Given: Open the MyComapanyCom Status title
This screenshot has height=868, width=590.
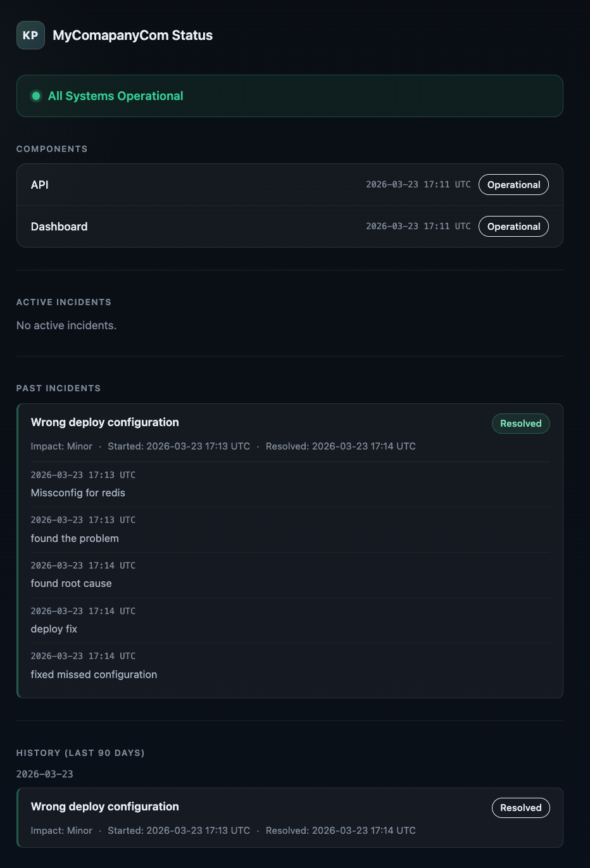Looking at the screenshot, I should click(x=132, y=35).
